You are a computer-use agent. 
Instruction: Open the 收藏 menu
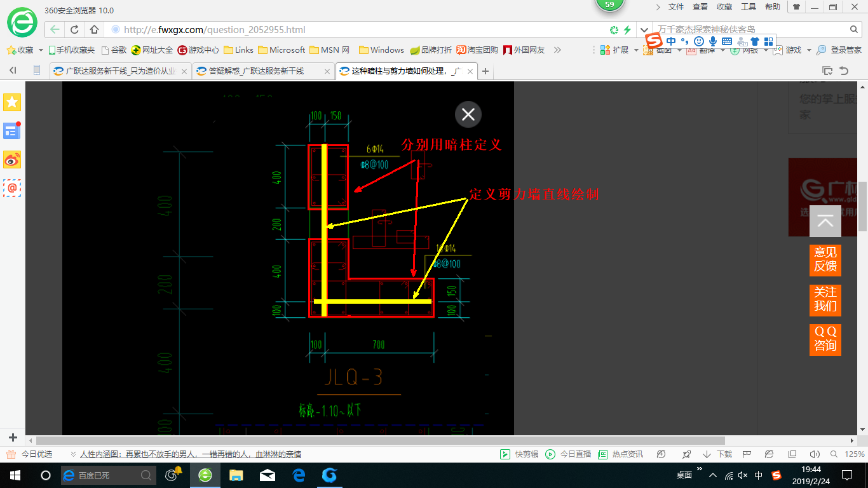724,7
